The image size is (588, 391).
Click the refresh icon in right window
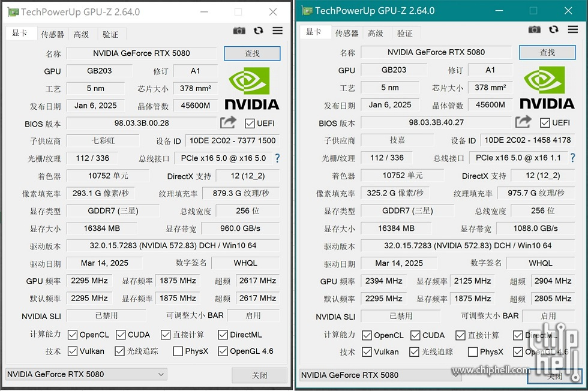tap(553, 29)
